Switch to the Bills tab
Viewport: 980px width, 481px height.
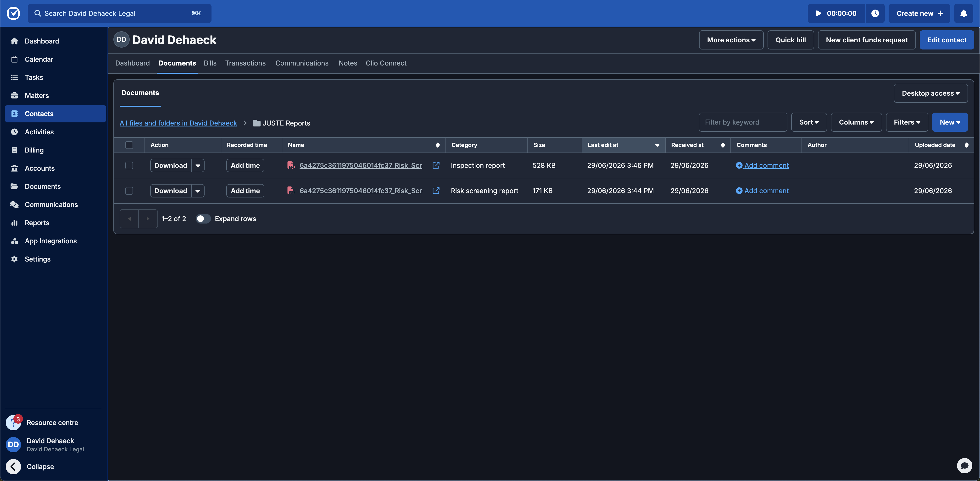point(210,63)
